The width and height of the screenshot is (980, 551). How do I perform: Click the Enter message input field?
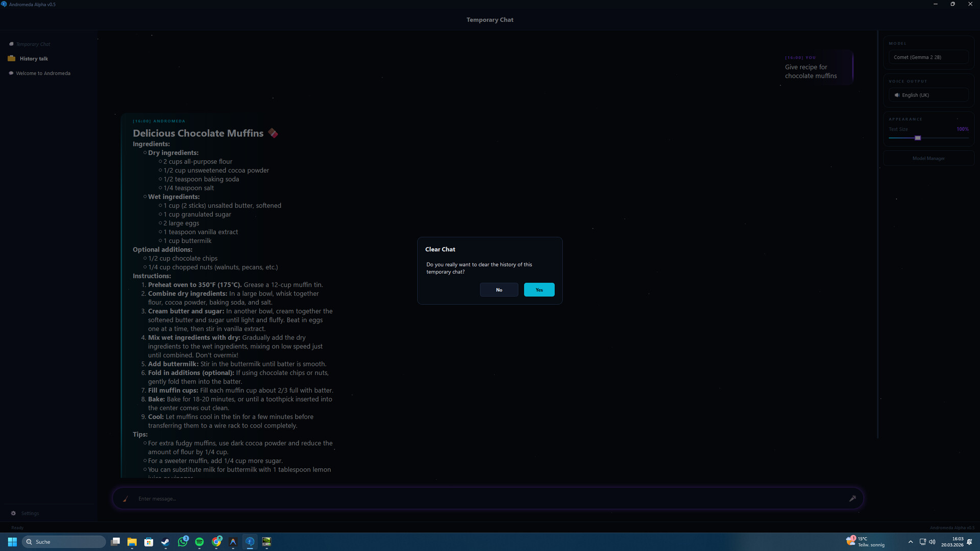click(485, 498)
